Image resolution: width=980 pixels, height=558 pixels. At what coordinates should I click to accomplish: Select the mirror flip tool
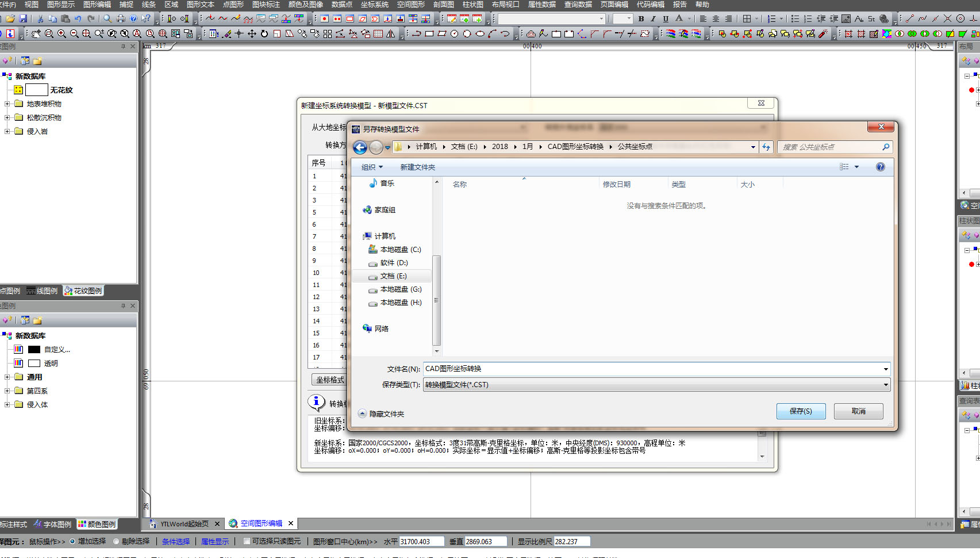point(391,34)
